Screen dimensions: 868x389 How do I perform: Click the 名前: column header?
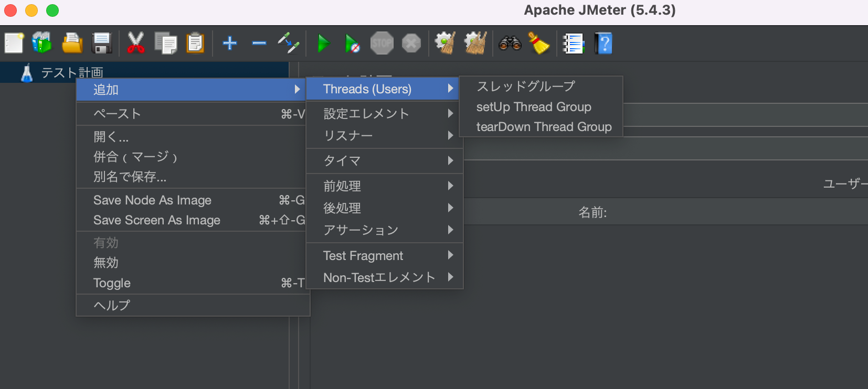592,212
